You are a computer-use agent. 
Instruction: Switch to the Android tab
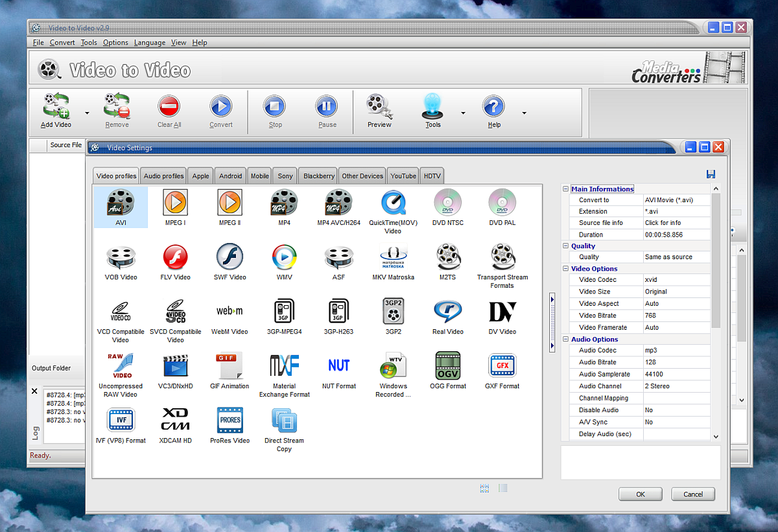(x=231, y=176)
